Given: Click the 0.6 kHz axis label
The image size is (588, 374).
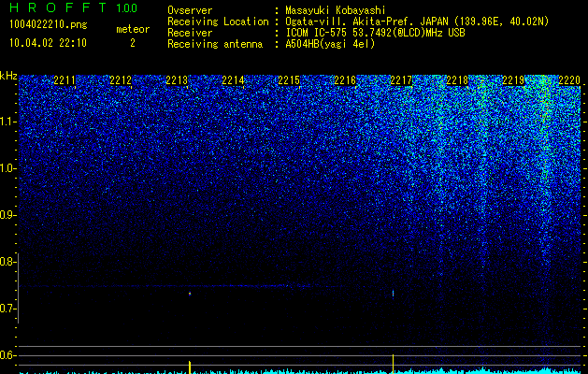Looking at the screenshot, I should pyautogui.click(x=7, y=355).
